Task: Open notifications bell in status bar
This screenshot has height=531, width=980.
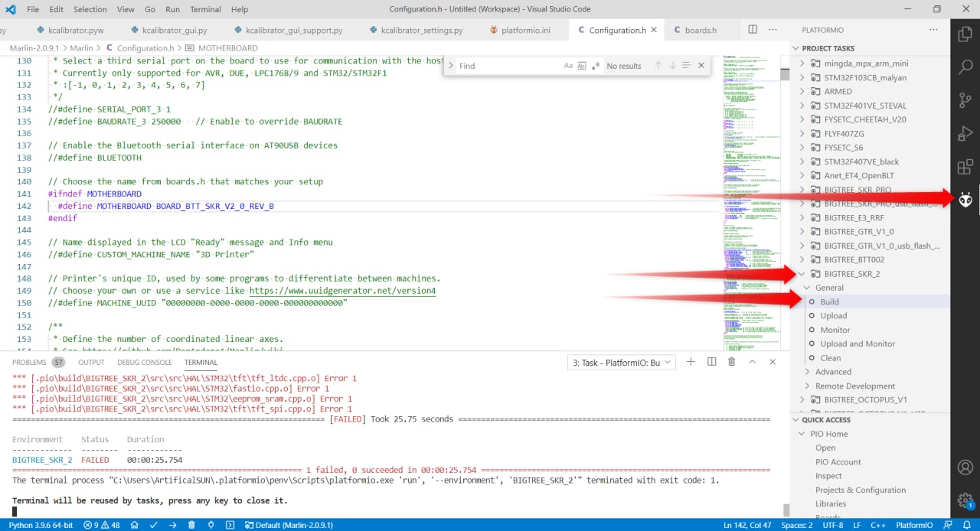Action: pos(968,525)
